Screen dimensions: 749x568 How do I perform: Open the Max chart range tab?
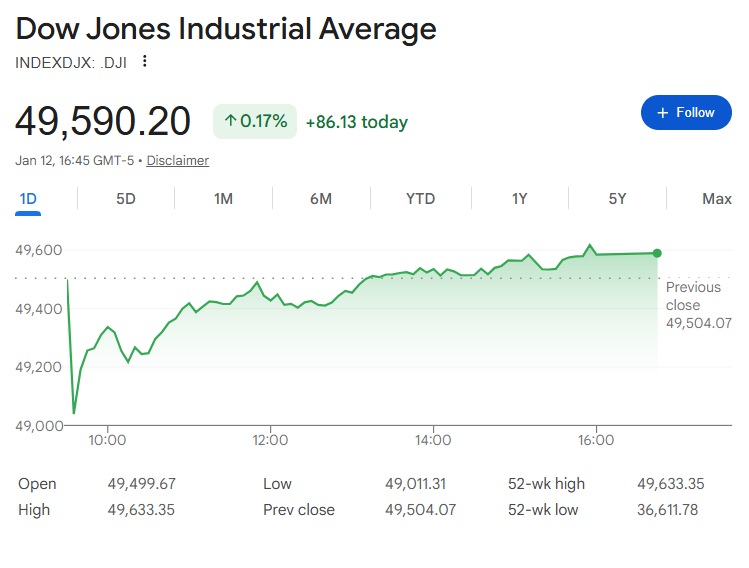click(x=716, y=198)
